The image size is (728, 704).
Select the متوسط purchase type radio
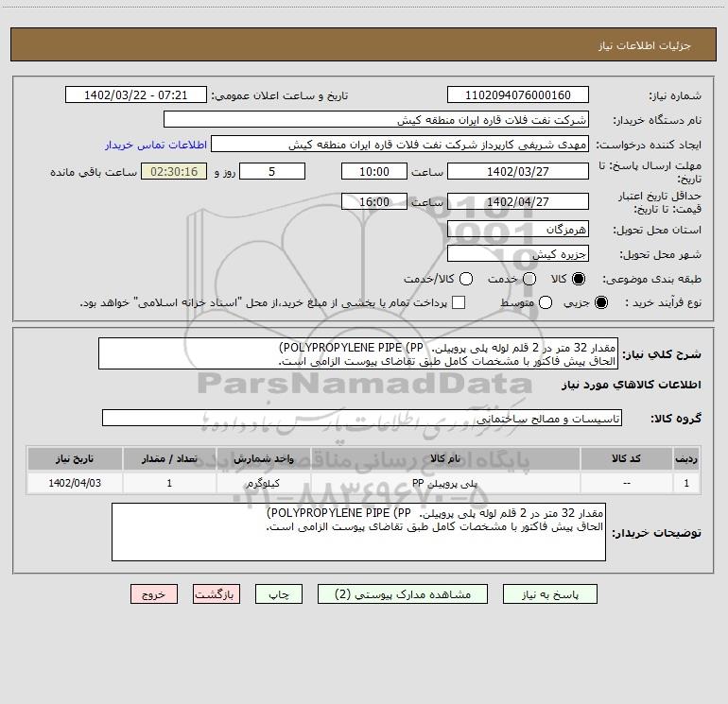pyautogui.click(x=546, y=302)
